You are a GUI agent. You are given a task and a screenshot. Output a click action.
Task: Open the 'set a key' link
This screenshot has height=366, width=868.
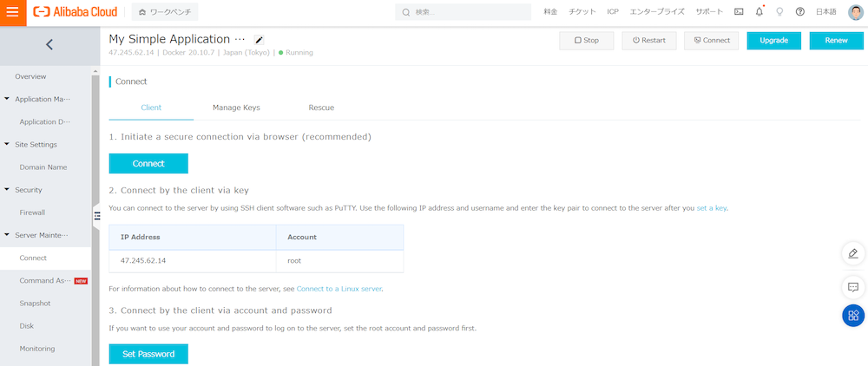point(711,208)
